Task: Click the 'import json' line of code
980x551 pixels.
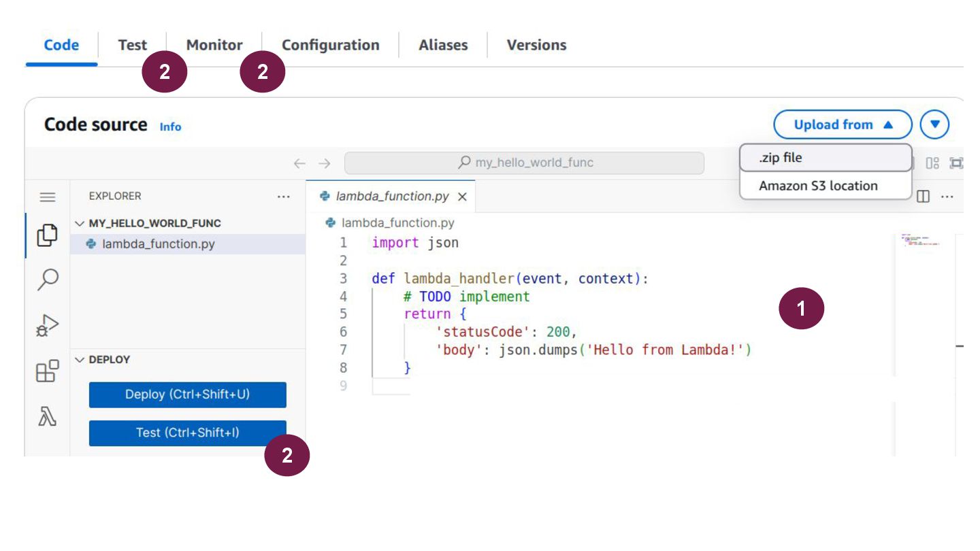Action: coord(415,243)
